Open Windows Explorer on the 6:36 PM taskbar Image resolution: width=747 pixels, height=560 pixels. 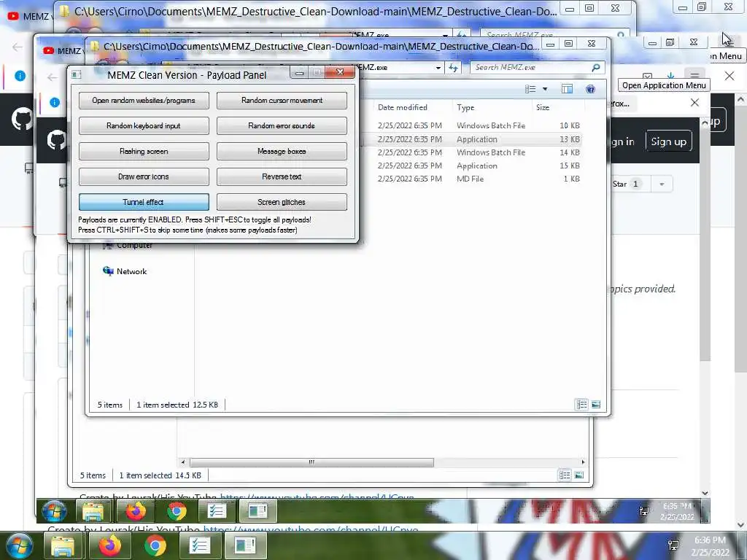(x=63, y=546)
